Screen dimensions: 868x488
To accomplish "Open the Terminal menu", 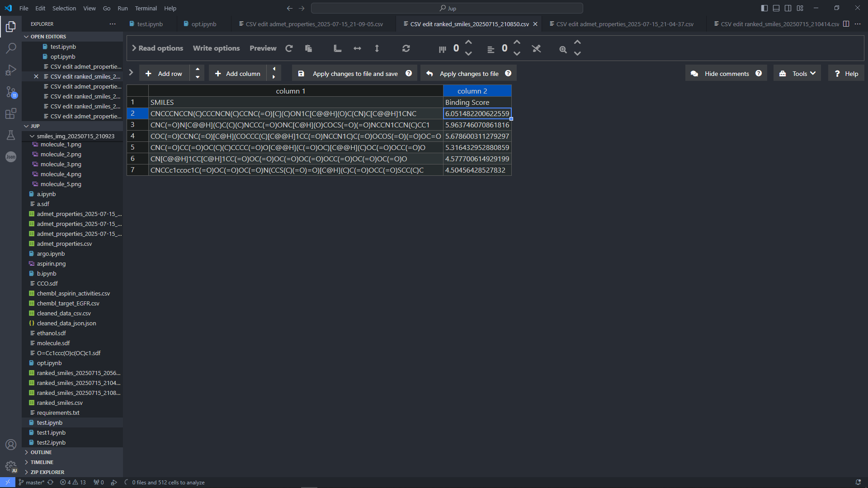I will (146, 8).
